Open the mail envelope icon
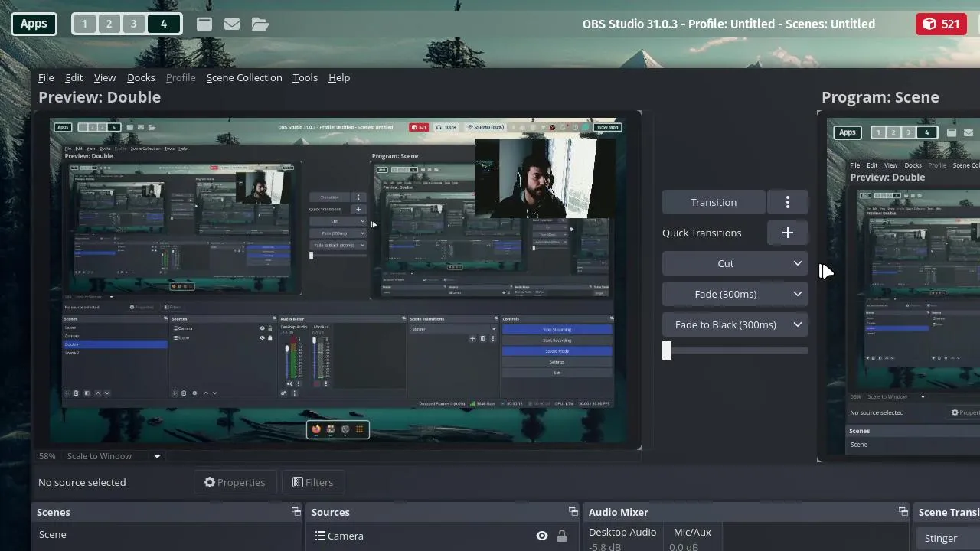The width and height of the screenshot is (980, 551). pos(232,24)
